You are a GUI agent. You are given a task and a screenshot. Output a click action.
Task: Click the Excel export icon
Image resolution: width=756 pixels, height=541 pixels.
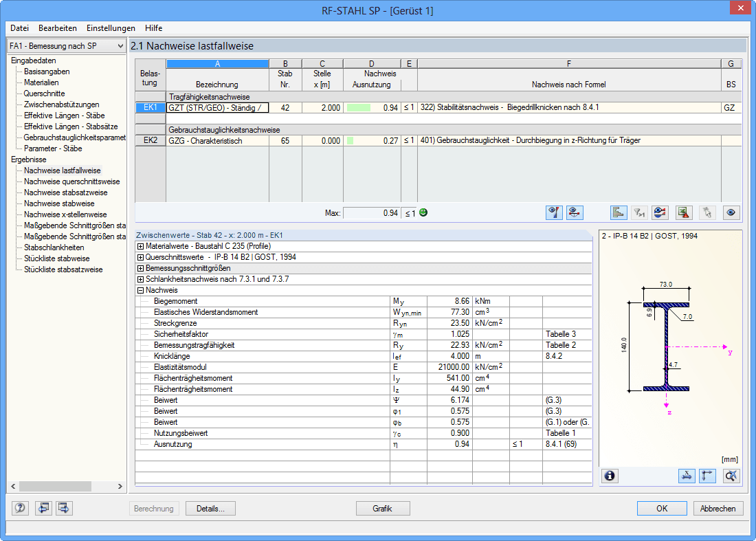click(684, 212)
